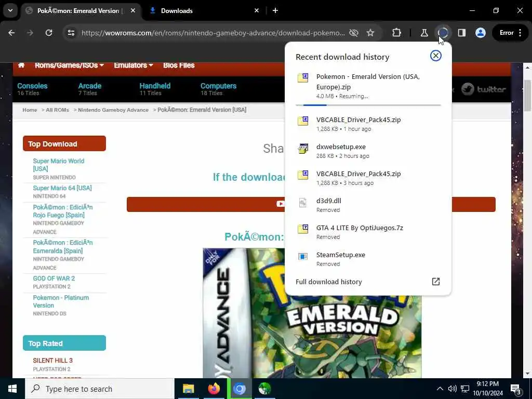Click the GTA 4 LITE archive icon

click(303, 229)
